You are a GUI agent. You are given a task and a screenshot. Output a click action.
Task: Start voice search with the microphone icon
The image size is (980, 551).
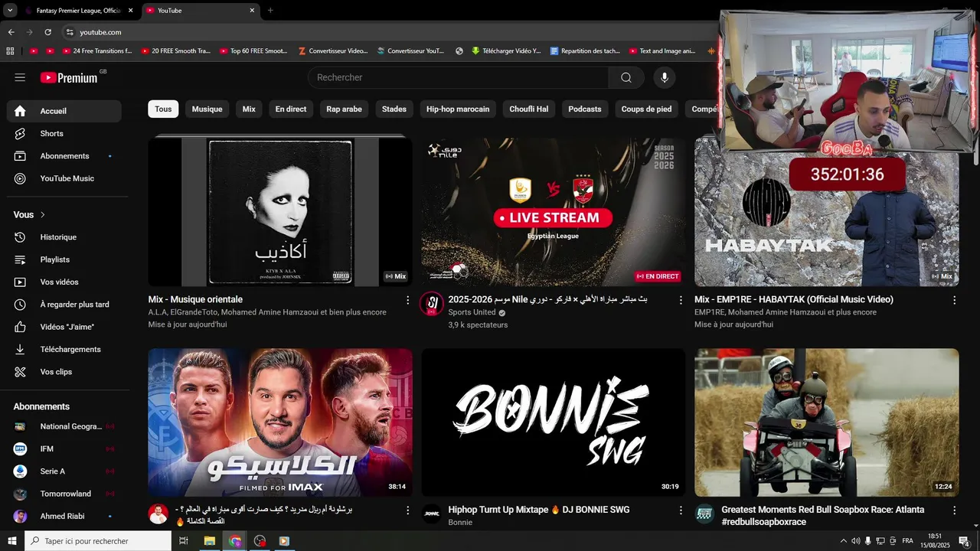[665, 77]
